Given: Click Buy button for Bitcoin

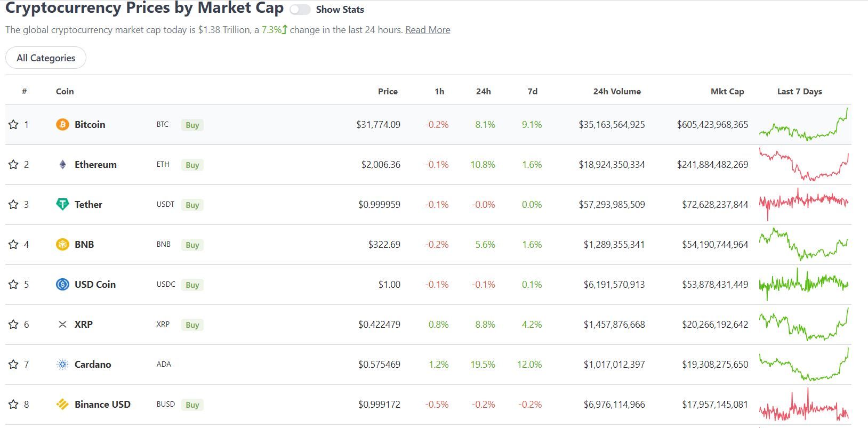Looking at the screenshot, I should pyautogui.click(x=192, y=125).
